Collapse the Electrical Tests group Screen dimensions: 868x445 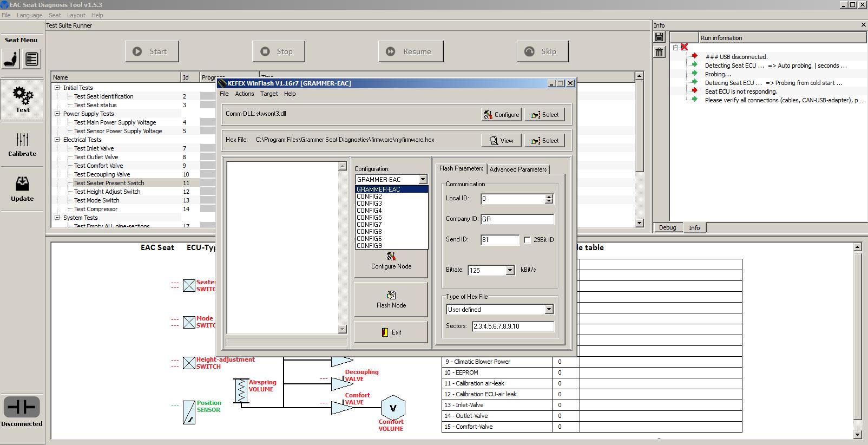pos(57,139)
